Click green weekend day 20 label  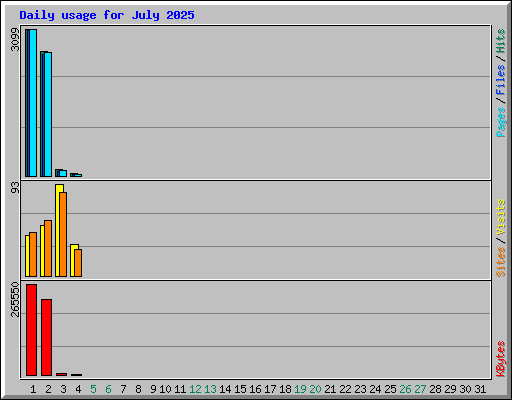tap(315, 389)
